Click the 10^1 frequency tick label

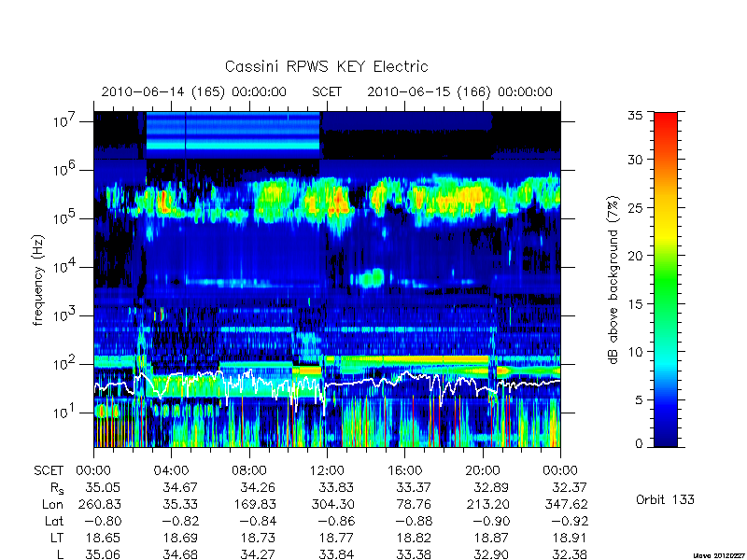(63, 412)
